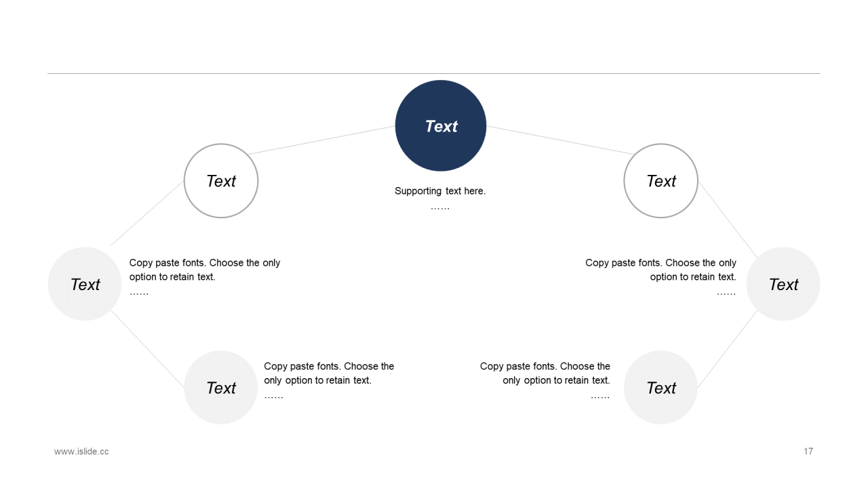Click the text block beside the bottom-right circle
The image size is (868, 488).
545,373
